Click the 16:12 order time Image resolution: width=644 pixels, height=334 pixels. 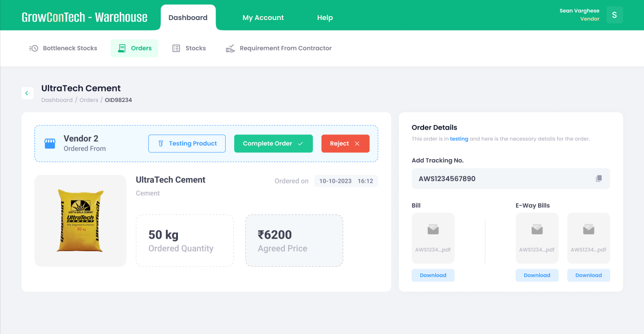point(365,181)
